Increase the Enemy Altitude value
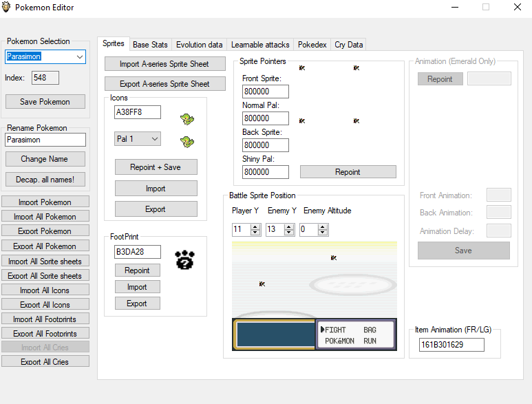532x404 pixels. (x=322, y=226)
